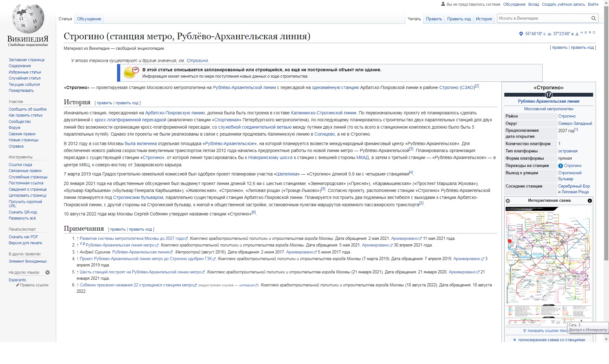Viewport: 609px width, 364px height.
Task: Expand all with Развернуть всё
Action: pyautogui.click(x=22, y=218)
